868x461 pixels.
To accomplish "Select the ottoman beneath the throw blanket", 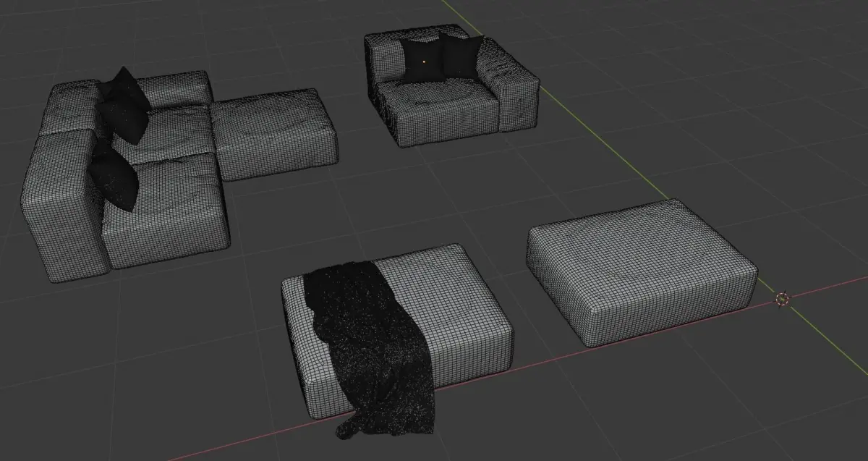I will (x=463, y=312).
